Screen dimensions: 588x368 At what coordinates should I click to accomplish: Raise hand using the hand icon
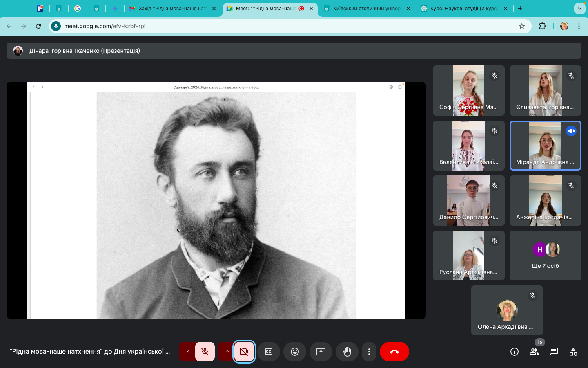pyautogui.click(x=347, y=352)
